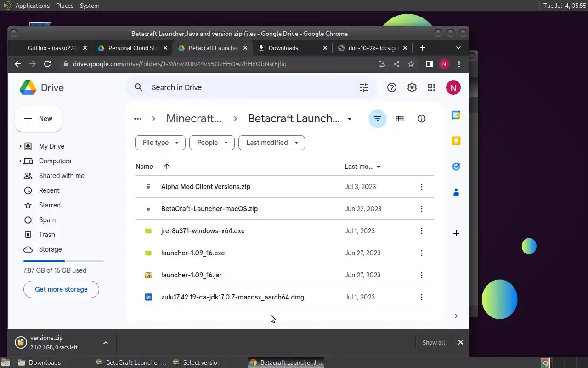Open Google Calendar side panel

pos(456,115)
